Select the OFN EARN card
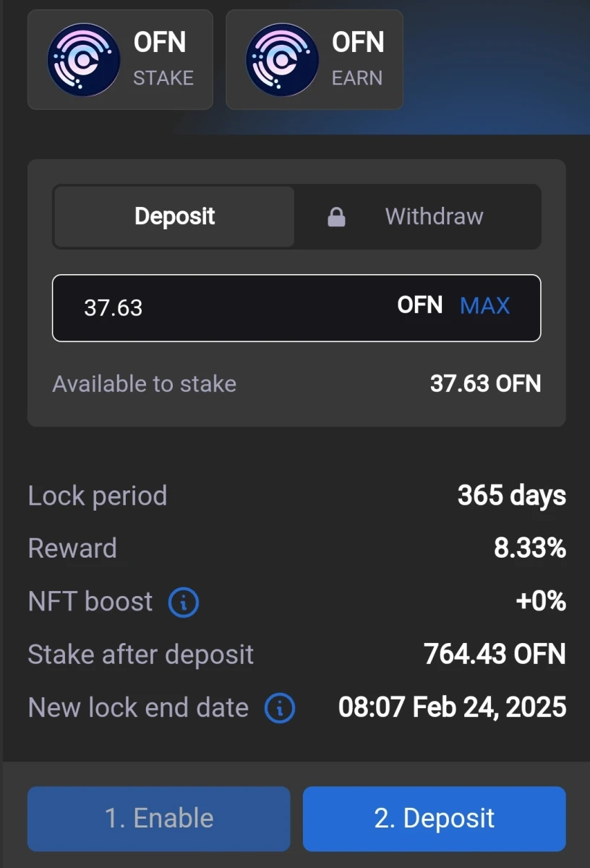Viewport: 590px width, 868px height. [x=315, y=59]
